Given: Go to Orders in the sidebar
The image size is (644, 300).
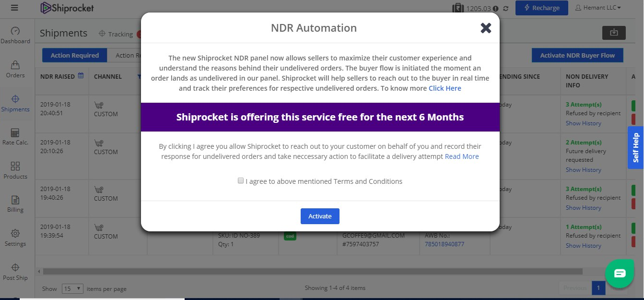Looking at the screenshot, I should [x=15, y=70].
